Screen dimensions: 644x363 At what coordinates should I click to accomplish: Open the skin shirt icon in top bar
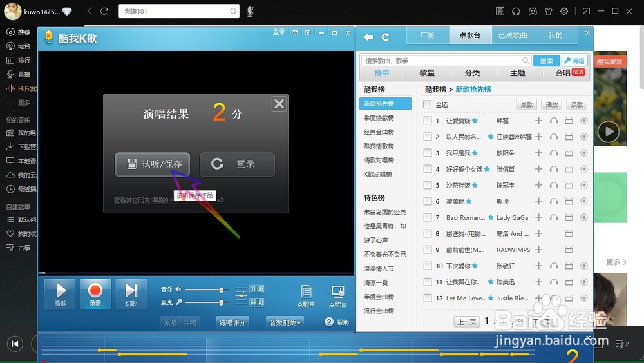click(x=548, y=12)
